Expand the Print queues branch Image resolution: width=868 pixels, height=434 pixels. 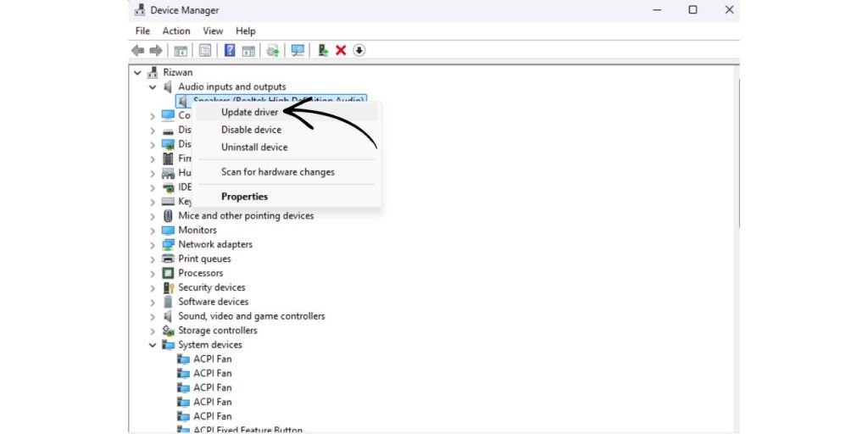(153, 259)
